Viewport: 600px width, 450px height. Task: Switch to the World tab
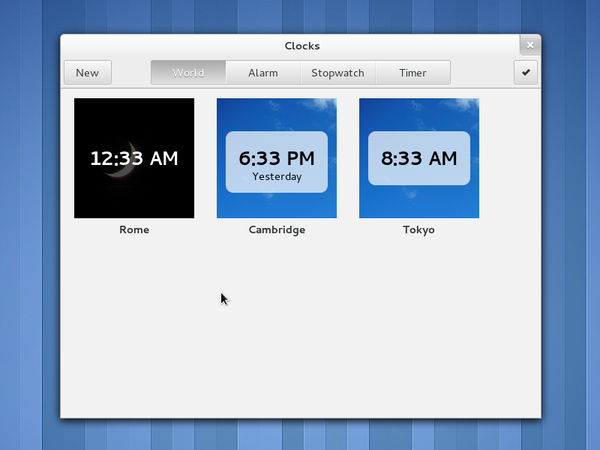pyautogui.click(x=187, y=72)
